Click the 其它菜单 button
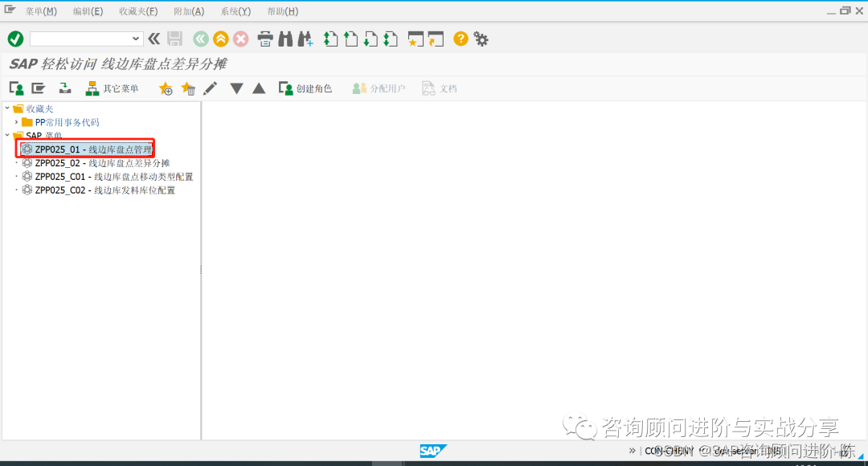868x466 pixels. click(x=112, y=88)
